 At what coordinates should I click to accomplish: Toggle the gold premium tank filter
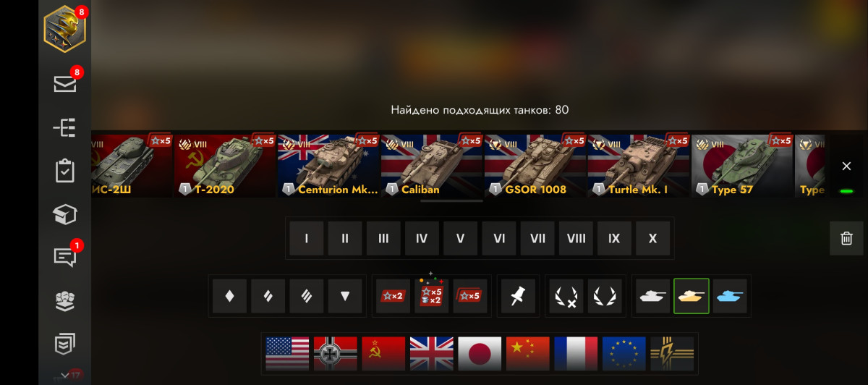click(692, 295)
